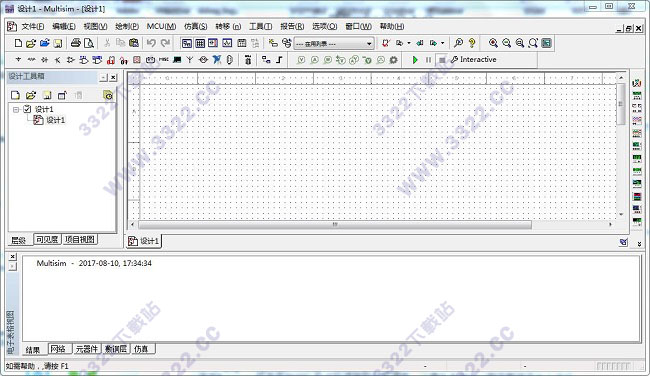Place an Indicator component icon
This screenshot has width=650, height=376.
(137, 60)
